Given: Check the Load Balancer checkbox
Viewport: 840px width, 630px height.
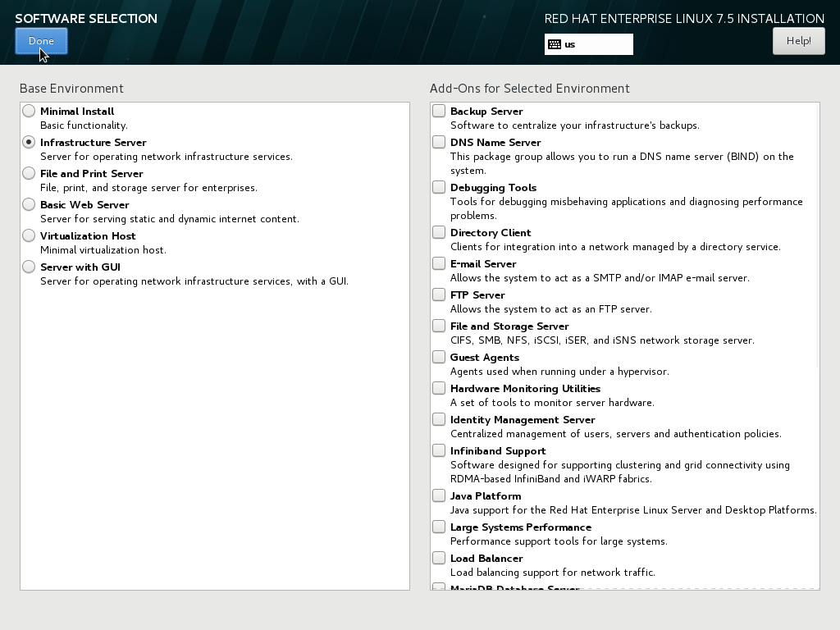Looking at the screenshot, I should click(439, 558).
